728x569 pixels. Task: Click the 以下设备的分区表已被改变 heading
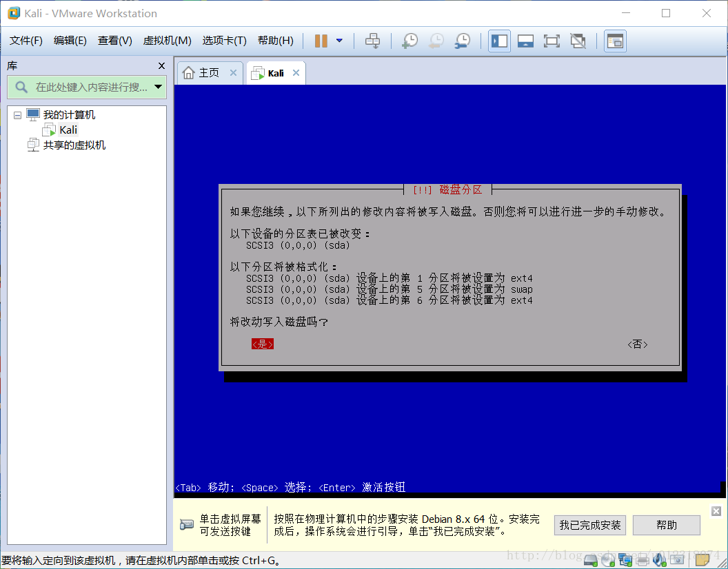300,234
